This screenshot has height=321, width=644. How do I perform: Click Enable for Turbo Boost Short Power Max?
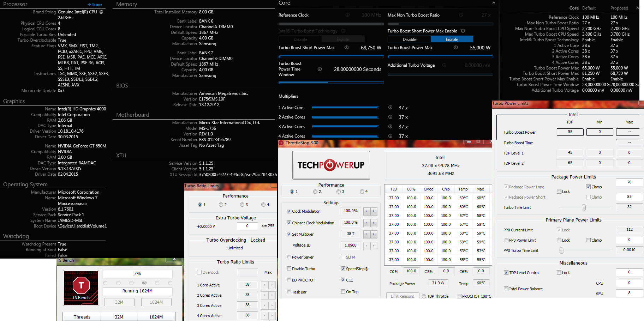pos(452,40)
